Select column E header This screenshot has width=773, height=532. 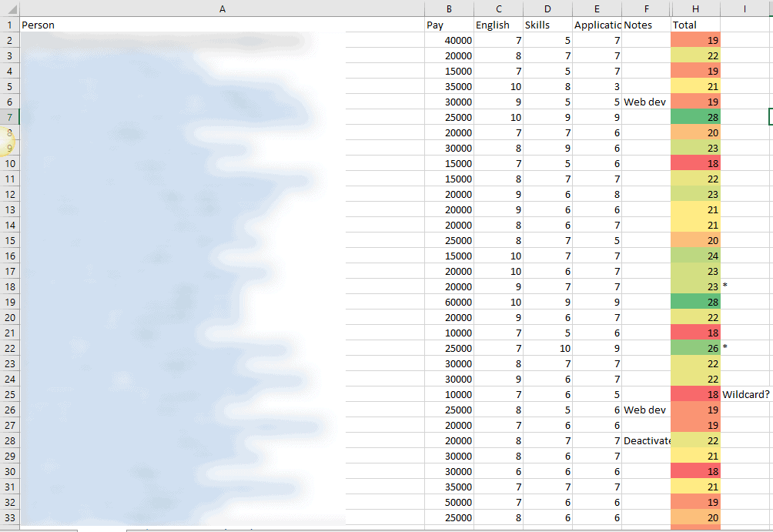[x=597, y=8]
